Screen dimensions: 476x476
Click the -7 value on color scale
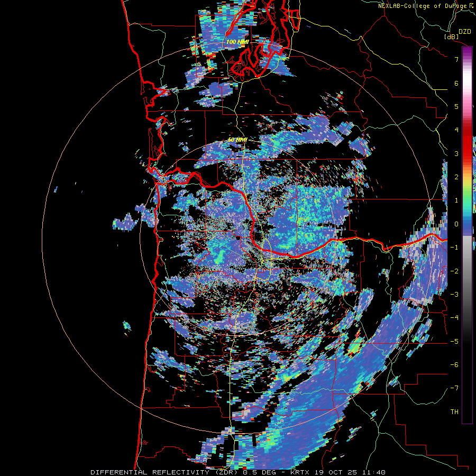coord(454,388)
